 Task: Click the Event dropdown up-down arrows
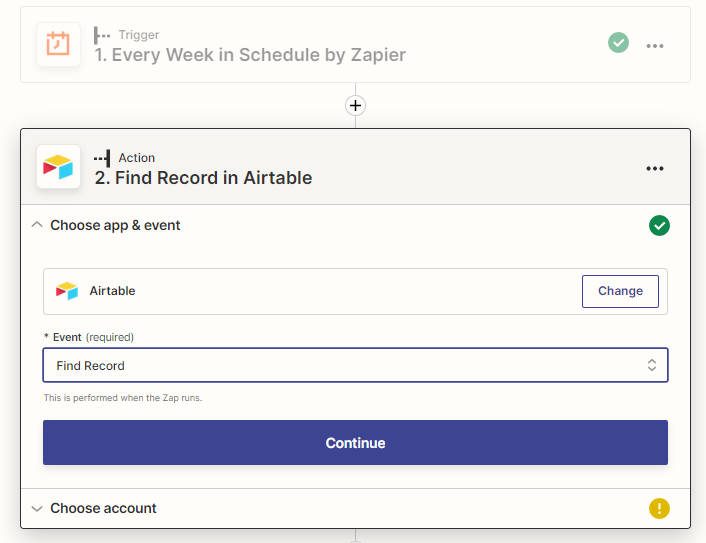tap(652, 365)
